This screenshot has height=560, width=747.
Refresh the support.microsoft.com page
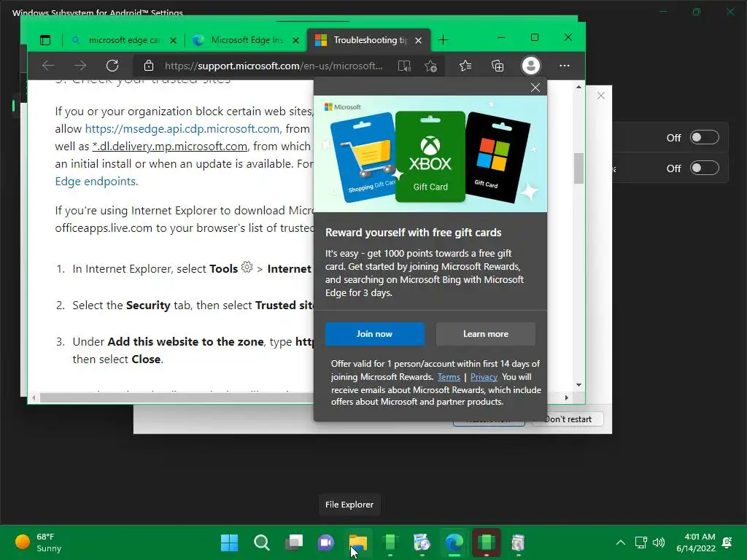(112, 66)
